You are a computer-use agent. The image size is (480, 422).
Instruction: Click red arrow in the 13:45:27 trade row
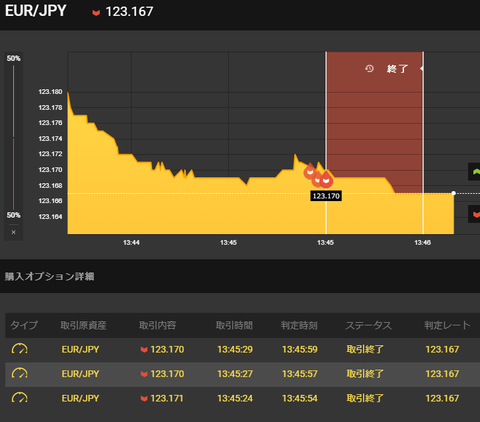click(144, 374)
